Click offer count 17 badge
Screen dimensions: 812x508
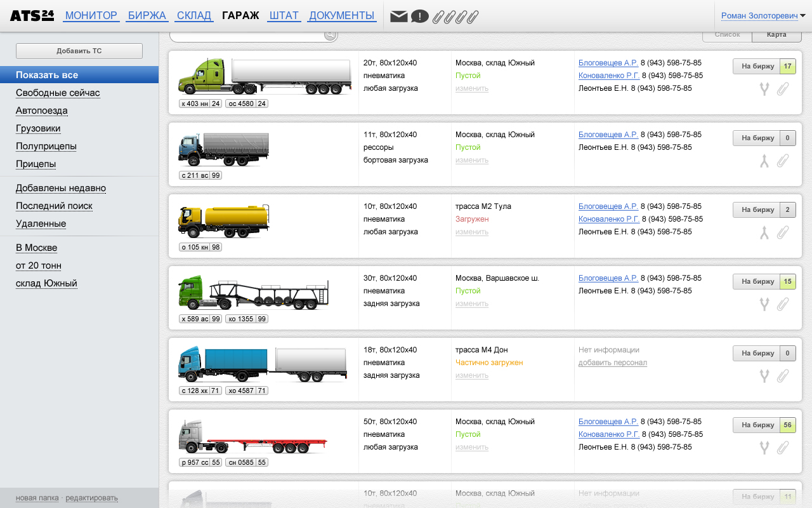pos(788,66)
